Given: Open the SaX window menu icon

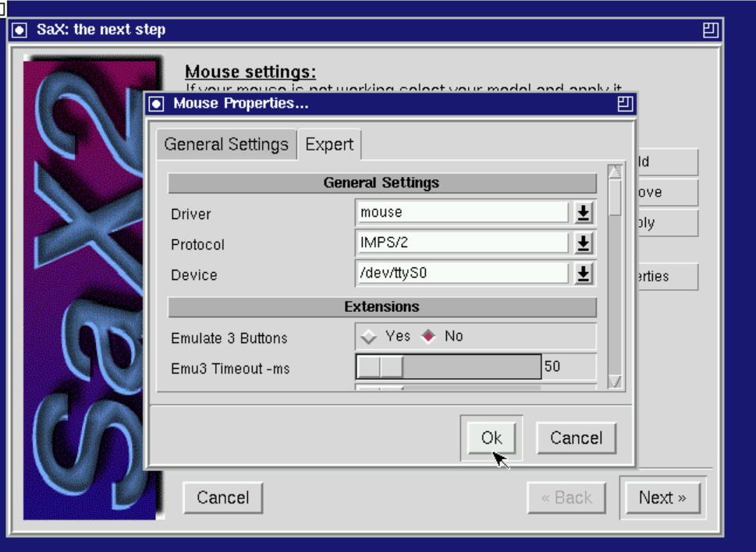Looking at the screenshot, I should 20,30.
